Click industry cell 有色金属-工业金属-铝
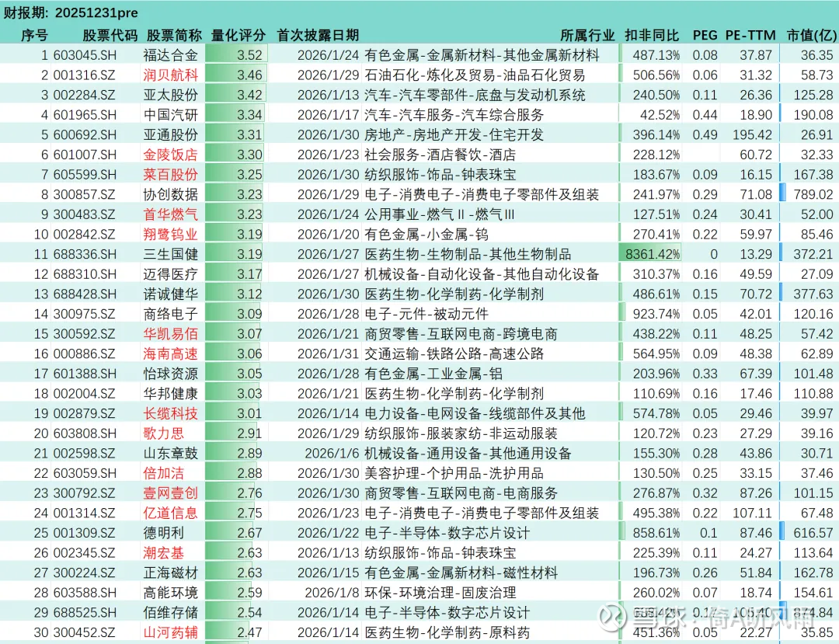Viewport: 839px width, 644px height. pyautogui.click(x=433, y=374)
